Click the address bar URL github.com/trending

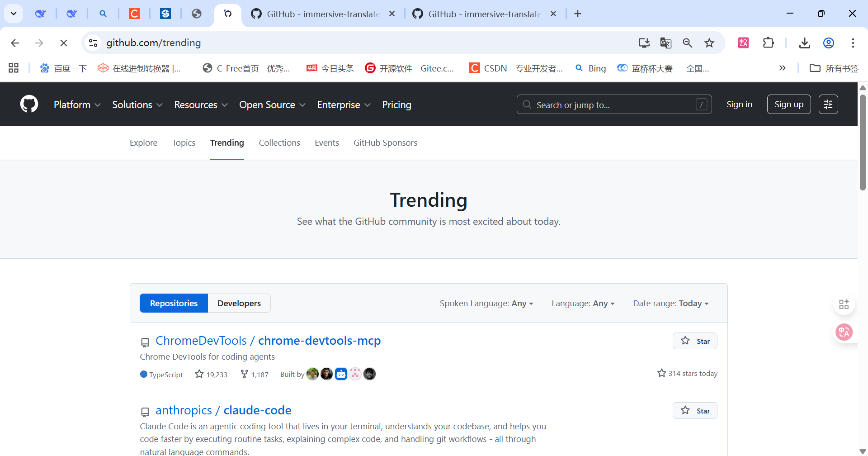(154, 43)
